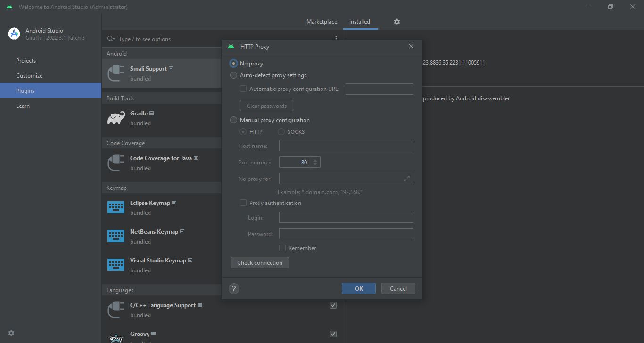644x343 pixels.
Task: Select the Visual Studio Keymap plugin row
Action: click(x=162, y=265)
